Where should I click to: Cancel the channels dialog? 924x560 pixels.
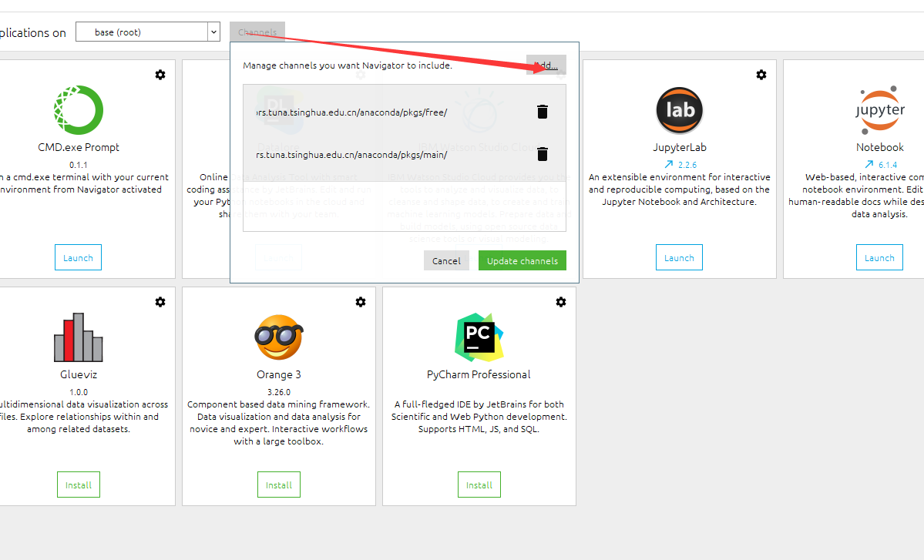pos(446,261)
